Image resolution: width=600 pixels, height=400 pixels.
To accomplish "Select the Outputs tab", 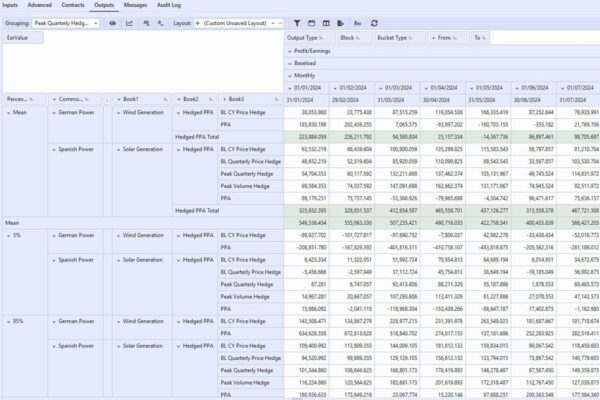I will 104,5.
